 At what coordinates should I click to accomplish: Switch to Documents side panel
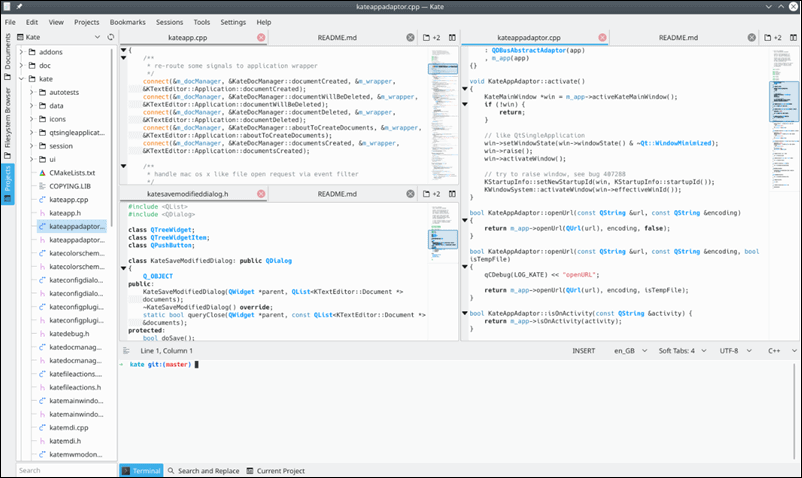[x=7, y=57]
